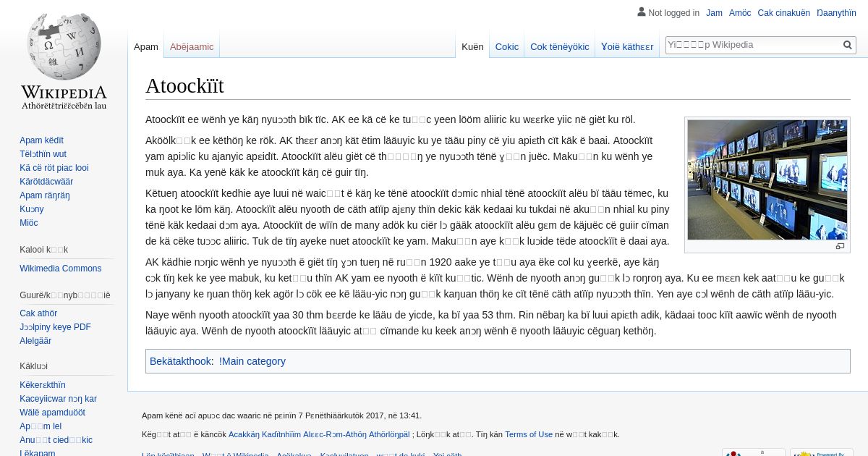Select the Kuën view tab
The width and height of the screenshot is (868, 456).
[x=472, y=46]
